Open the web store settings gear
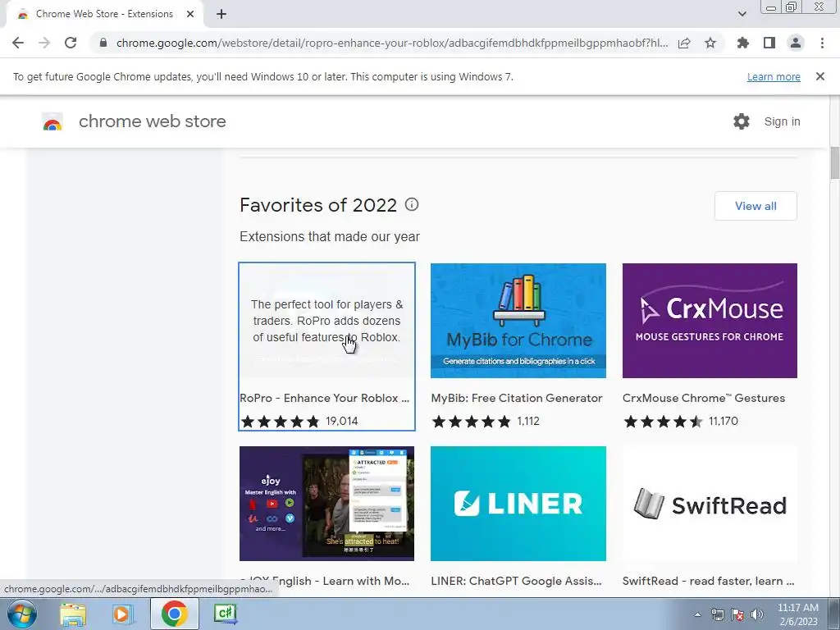This screenshot has height=630, width=840. point(742,121)
